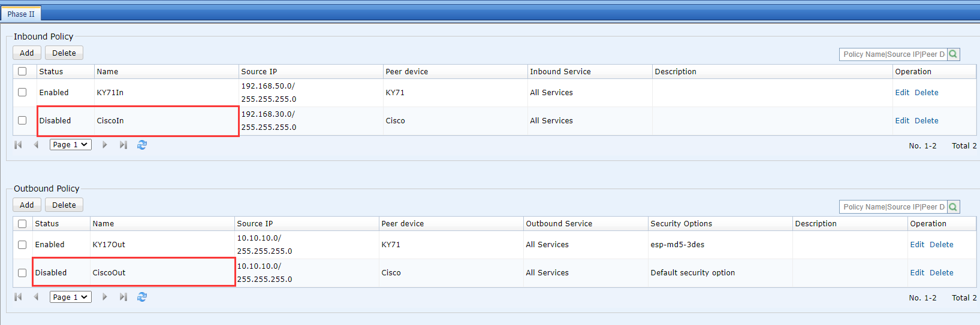The image size is (980, 325).
Task: Go to previous page of Outbound Policy
Action: click(x=36, y=297)
